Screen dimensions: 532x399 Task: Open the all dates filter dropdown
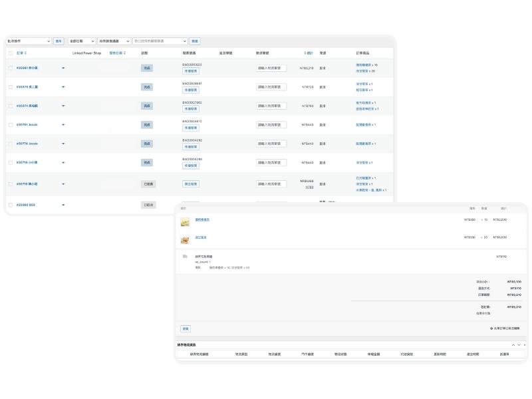click(82, 41)
